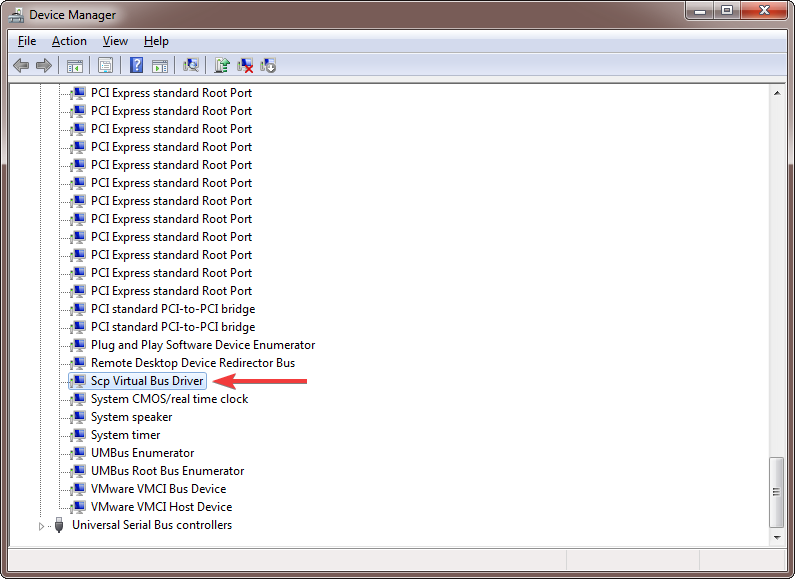Click the Disable device toolbar icon
795x579 pixels.
coord(268,65)
